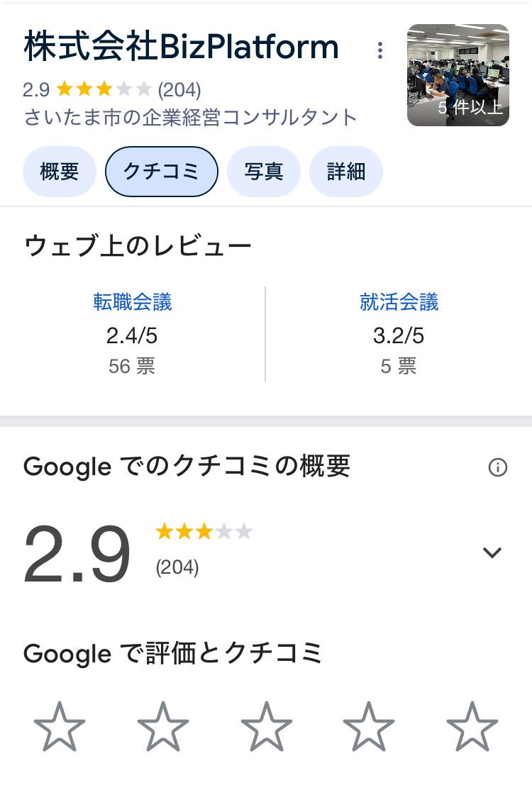Screen dimensions: 532x790
Task: Rate three stars with the third empty star
Action: [267, 726]
